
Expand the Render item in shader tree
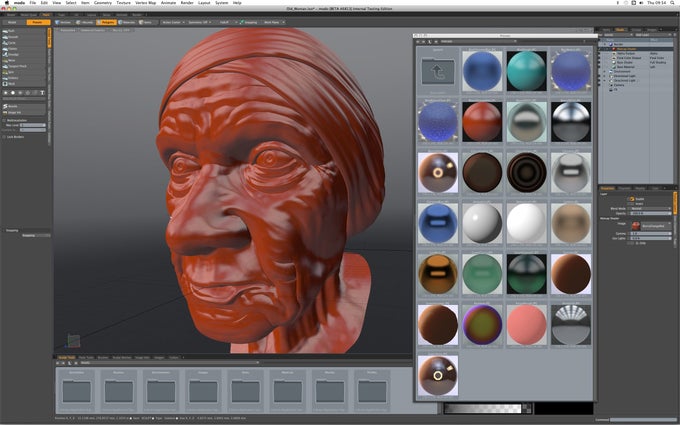coord(605,44)
